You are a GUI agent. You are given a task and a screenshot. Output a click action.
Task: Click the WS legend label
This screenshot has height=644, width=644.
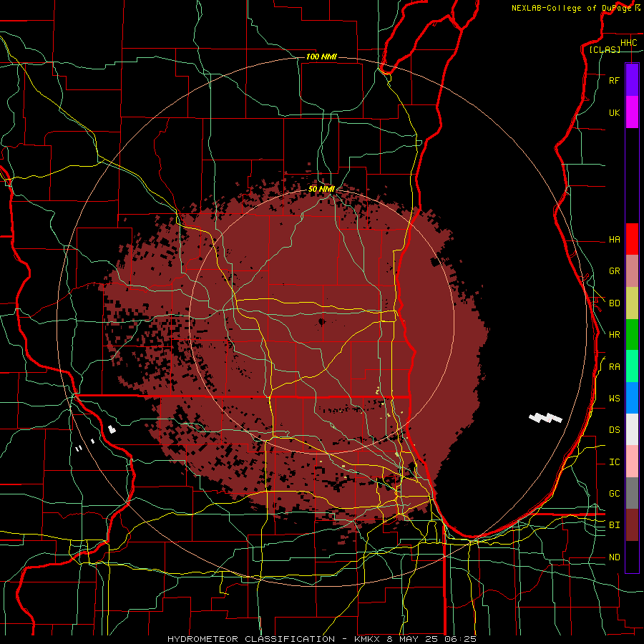(x=615, y=398)
